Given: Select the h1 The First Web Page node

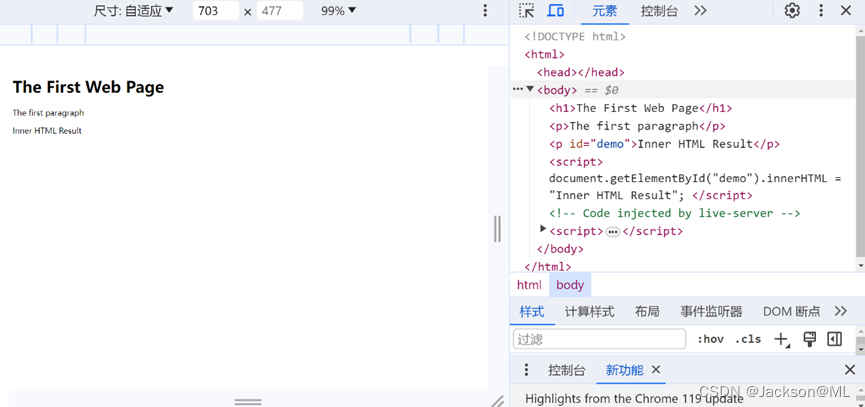Looking at the screenshot, I should click(640, 108).
